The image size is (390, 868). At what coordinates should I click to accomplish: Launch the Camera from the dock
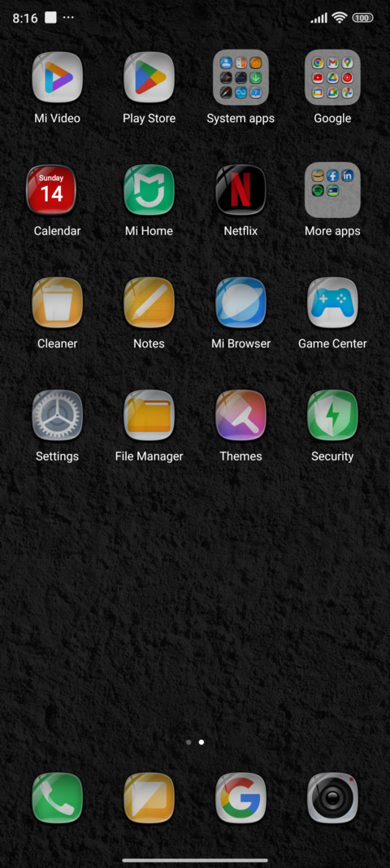[x=332, y=798]
